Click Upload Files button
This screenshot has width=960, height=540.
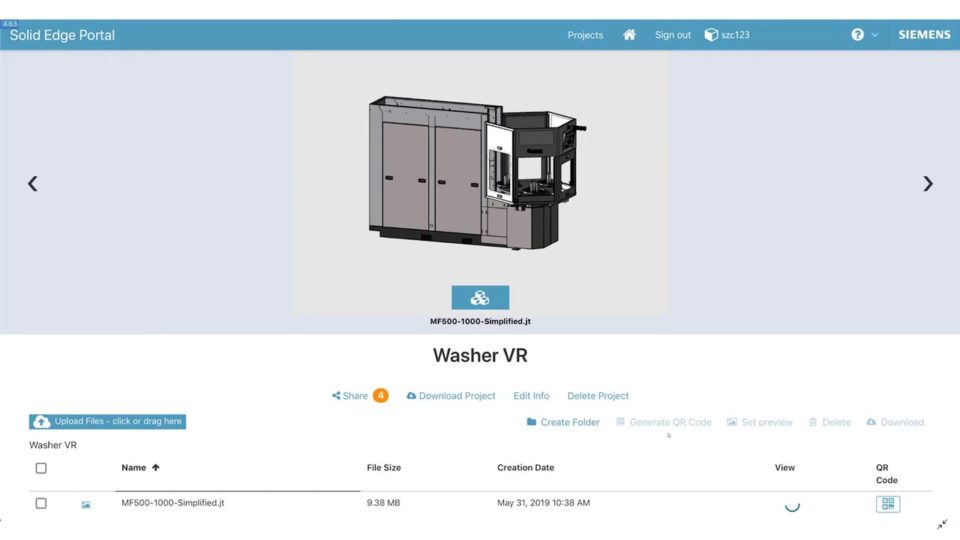click(108, 422)
